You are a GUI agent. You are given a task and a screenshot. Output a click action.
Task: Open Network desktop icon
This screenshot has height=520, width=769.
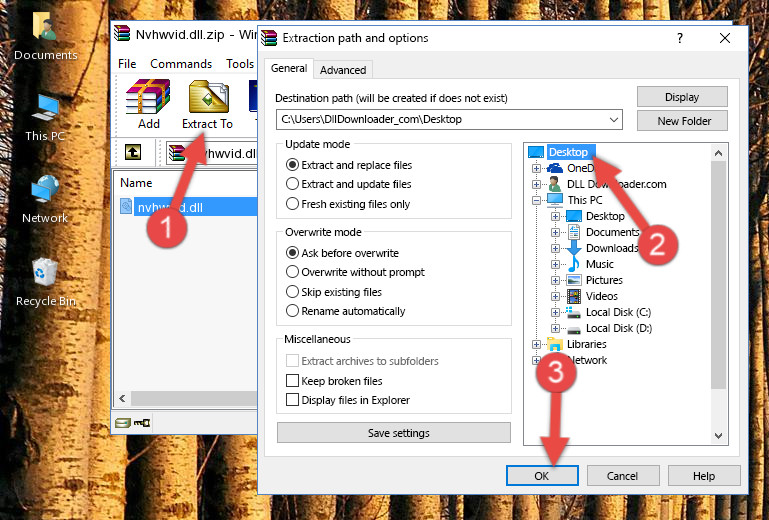[45, 200]
